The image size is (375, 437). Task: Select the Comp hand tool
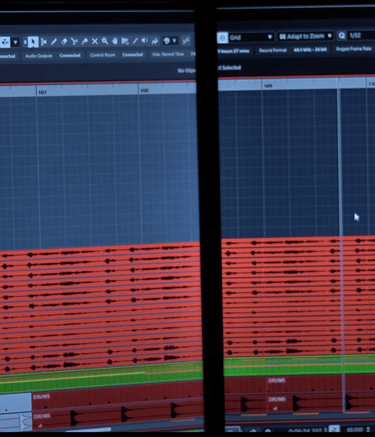click(x=115, y=41)
